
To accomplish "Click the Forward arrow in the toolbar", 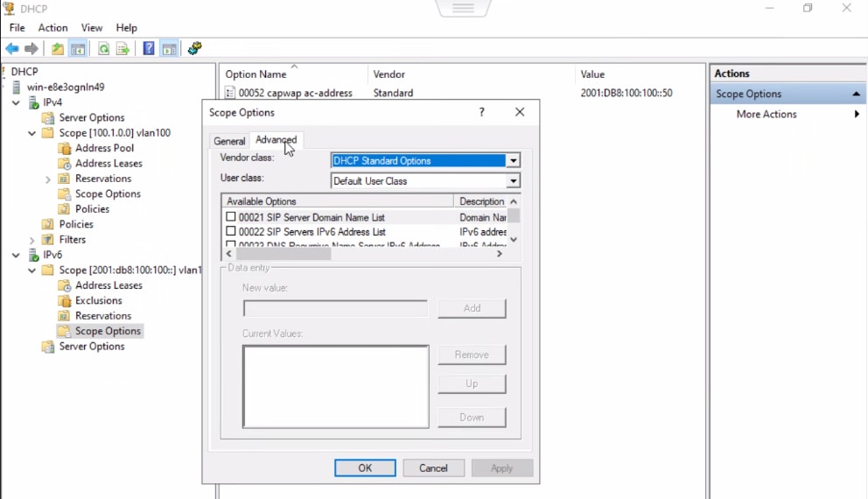I will pos(31,49).
